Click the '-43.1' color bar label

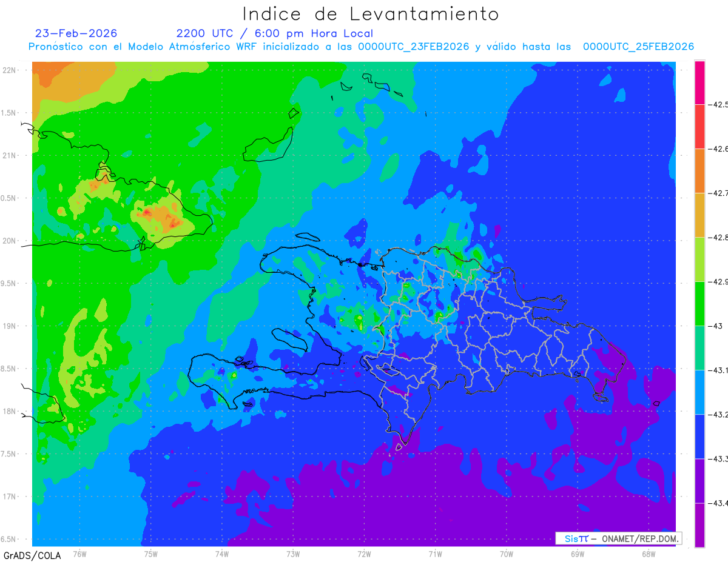pos(720,370)
